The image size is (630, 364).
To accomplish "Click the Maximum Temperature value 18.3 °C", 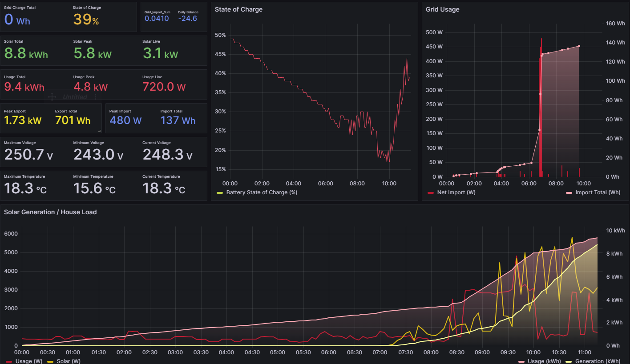I will coord(25,188).
